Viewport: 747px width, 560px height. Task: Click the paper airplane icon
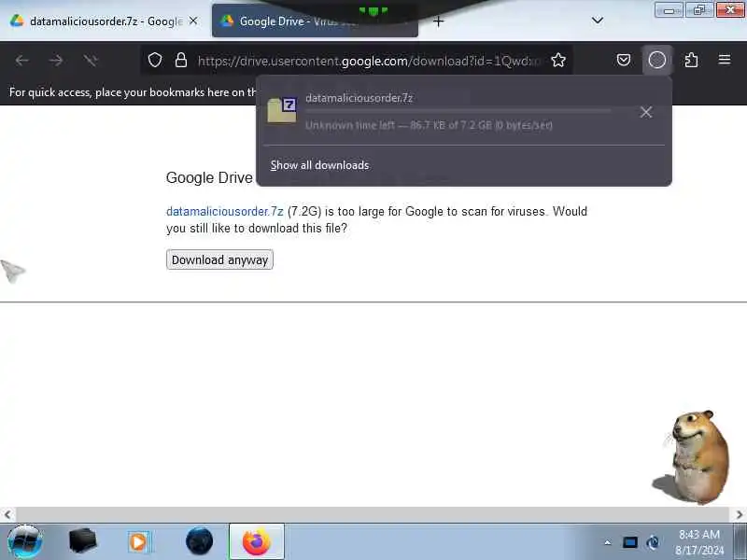tap(13, 271)
